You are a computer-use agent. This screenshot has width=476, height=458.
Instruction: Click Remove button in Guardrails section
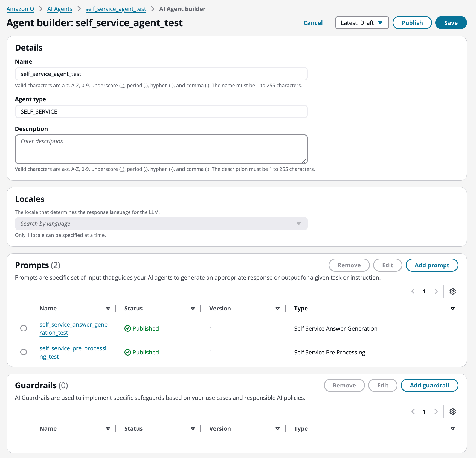[344, 385]
